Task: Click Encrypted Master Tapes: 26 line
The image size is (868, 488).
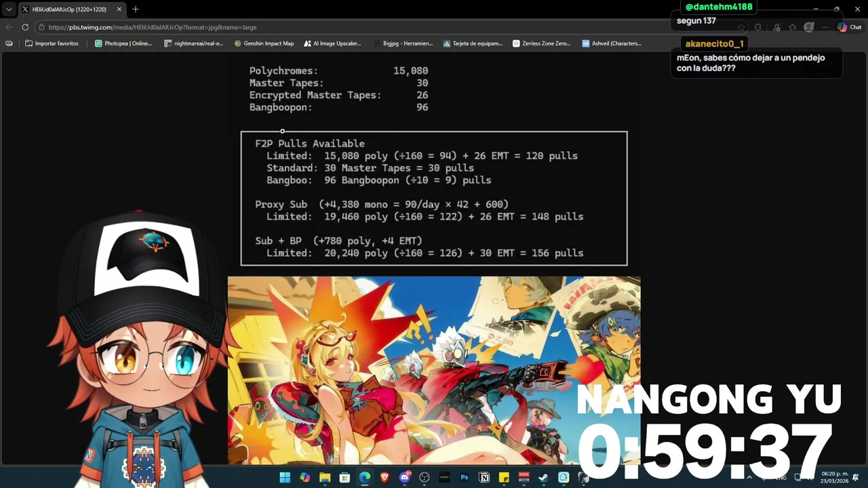Action: tap(338, 95)
